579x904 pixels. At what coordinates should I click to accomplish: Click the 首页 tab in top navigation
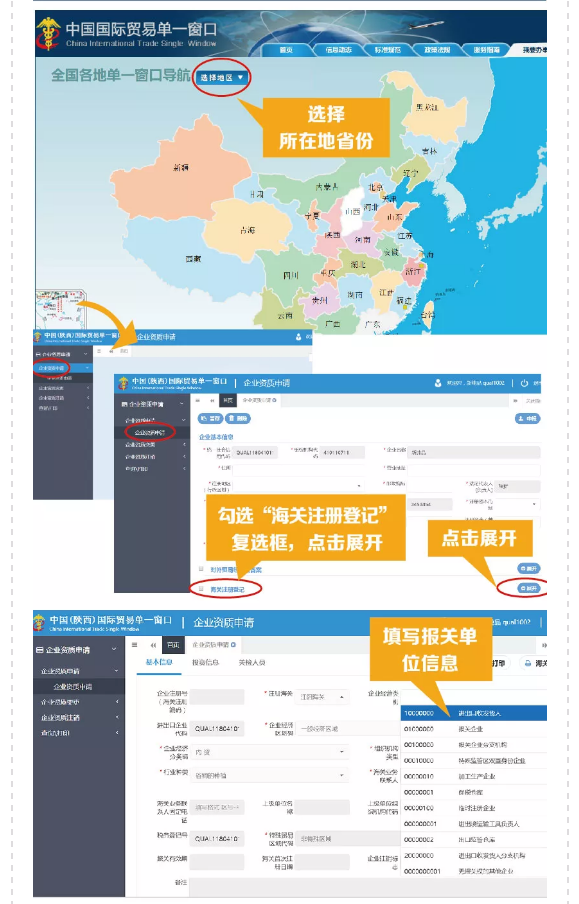[286, 50]
